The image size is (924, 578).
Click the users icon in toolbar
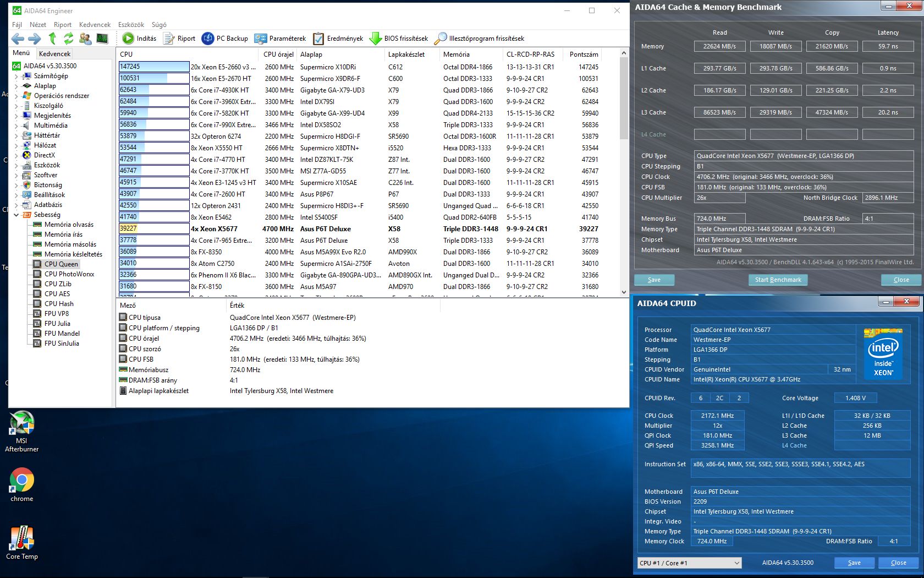pos(85,39)
